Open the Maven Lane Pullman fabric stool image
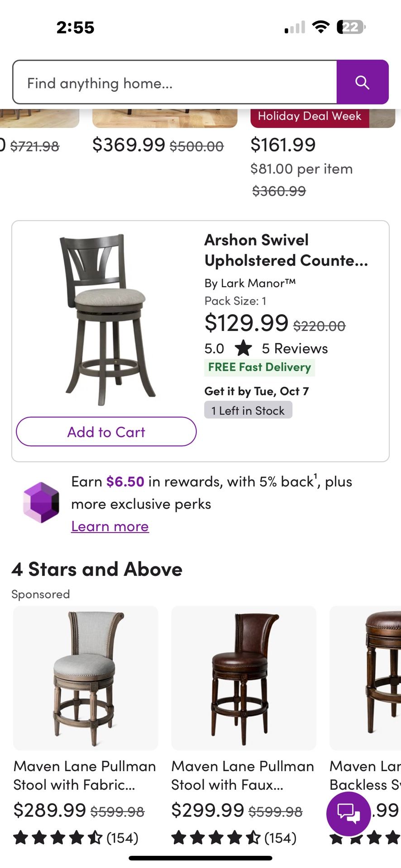401x868 pixels. 86,677
